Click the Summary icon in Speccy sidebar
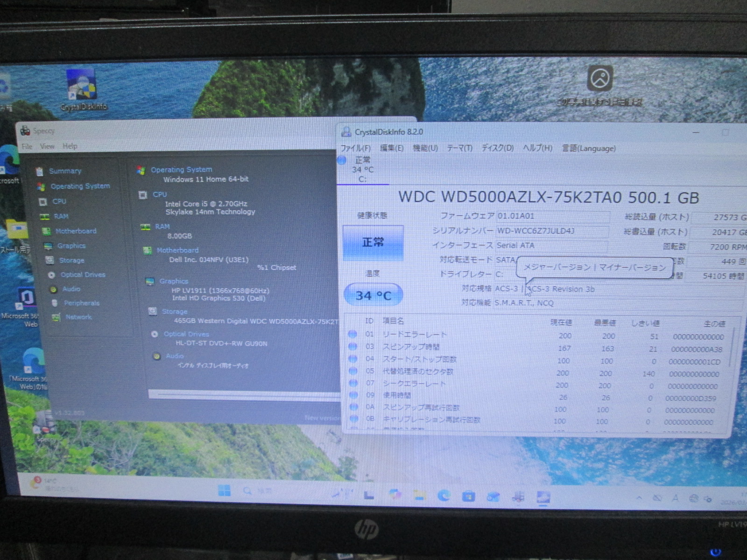This screenshot has height=560, width=747. [40, 171]
